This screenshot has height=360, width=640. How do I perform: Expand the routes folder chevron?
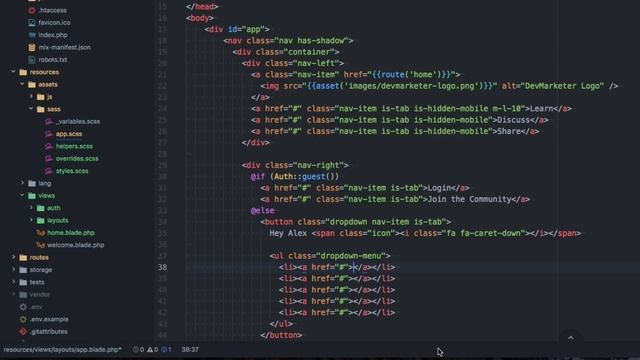click(x=14, y=257)
